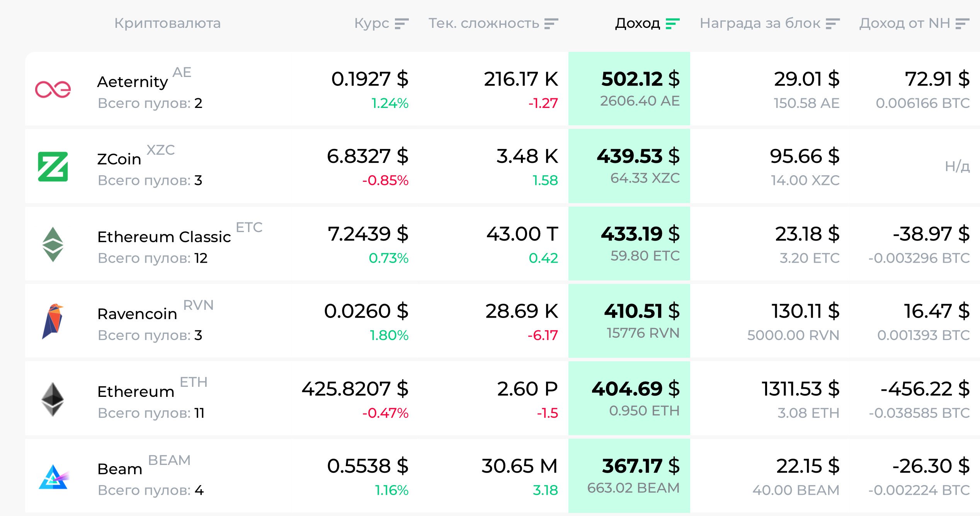Click Ethereum block reward 1311.53 $
Image resolution: width=980 pixels, height=516 pixels.
801,389
